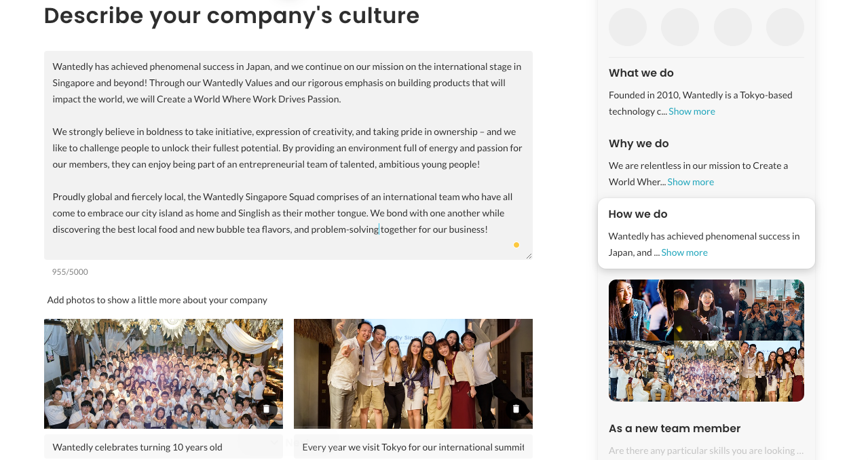Show more under What we do

692,111
